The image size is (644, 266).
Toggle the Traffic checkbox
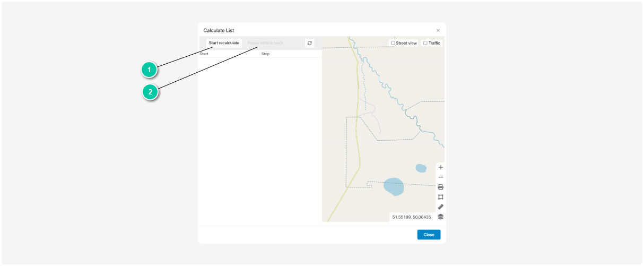[425, 43]
